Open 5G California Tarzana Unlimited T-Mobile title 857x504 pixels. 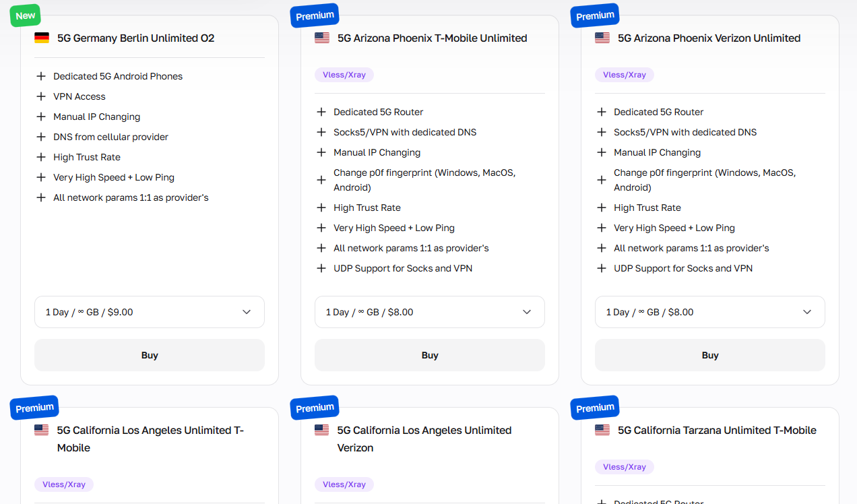(x=717, y=430)
